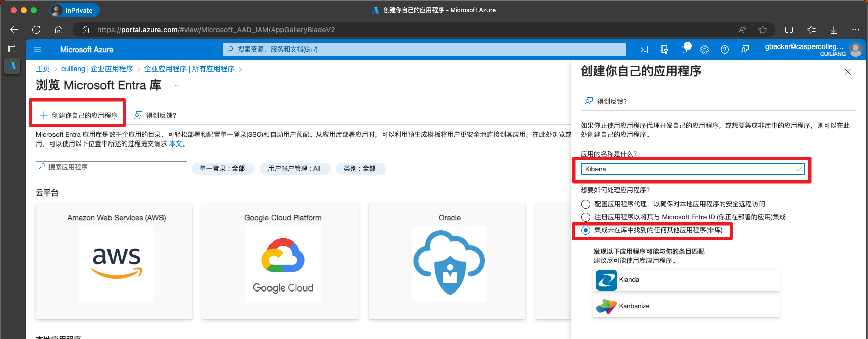This screenshot has height=339, width=868.
Task: Go to culiang | 企业应用程序 breadcrumb
Action: [x=97, y=69]
